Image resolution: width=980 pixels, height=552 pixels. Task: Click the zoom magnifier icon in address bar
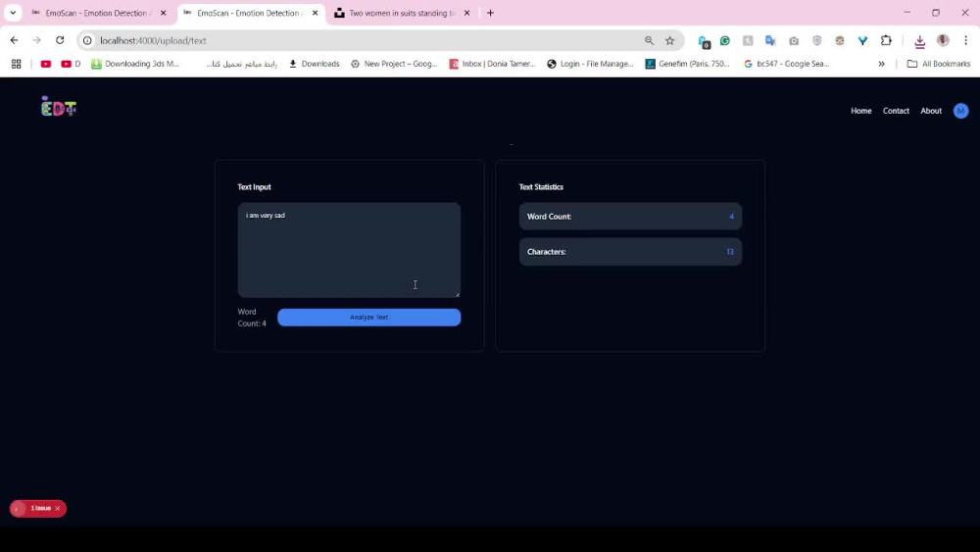pyautogui.click(x=649, y=40)
